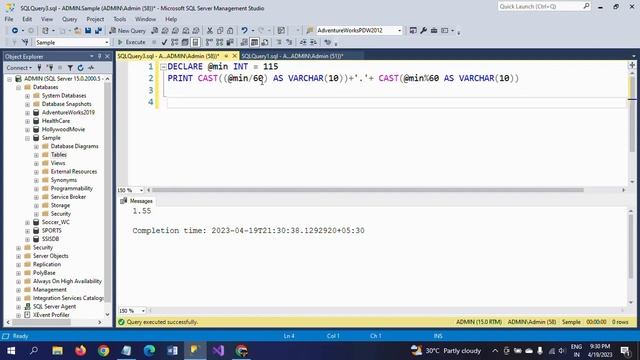Open the Connect dropdown in Object Explorer
The image size is (640, 360).
click(18, 68)
